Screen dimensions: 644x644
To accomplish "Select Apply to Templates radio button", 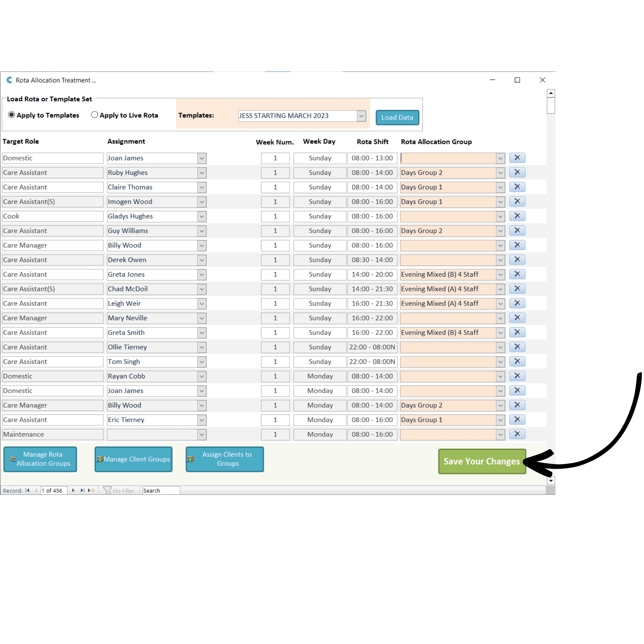I will pos(12,115).
